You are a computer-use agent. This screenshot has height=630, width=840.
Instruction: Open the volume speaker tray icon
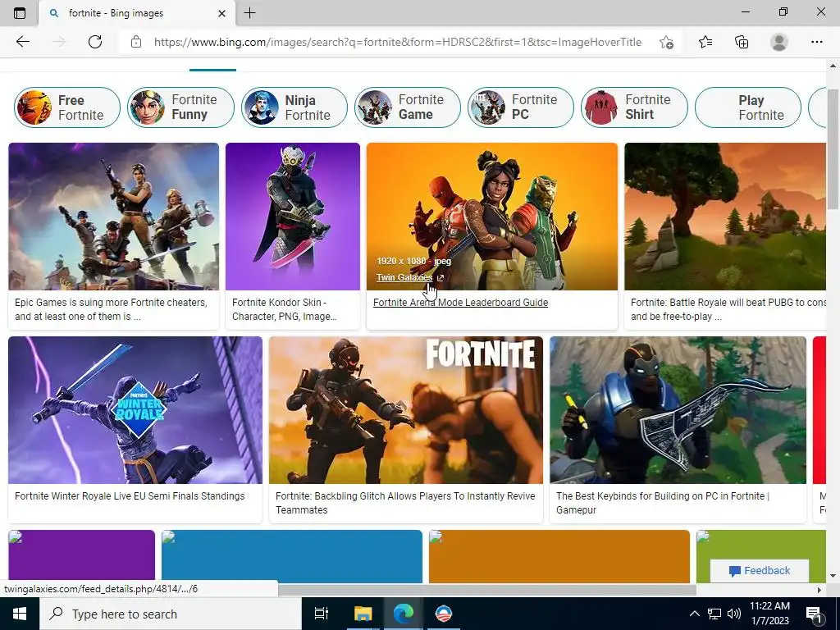(x=734, y=614)
